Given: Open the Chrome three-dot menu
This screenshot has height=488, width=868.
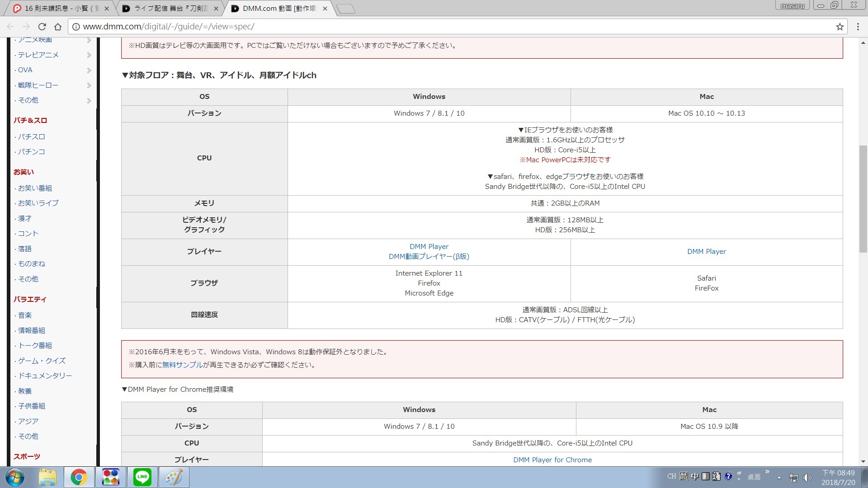Looking at the screenshot, I should (x=858, y=27).
